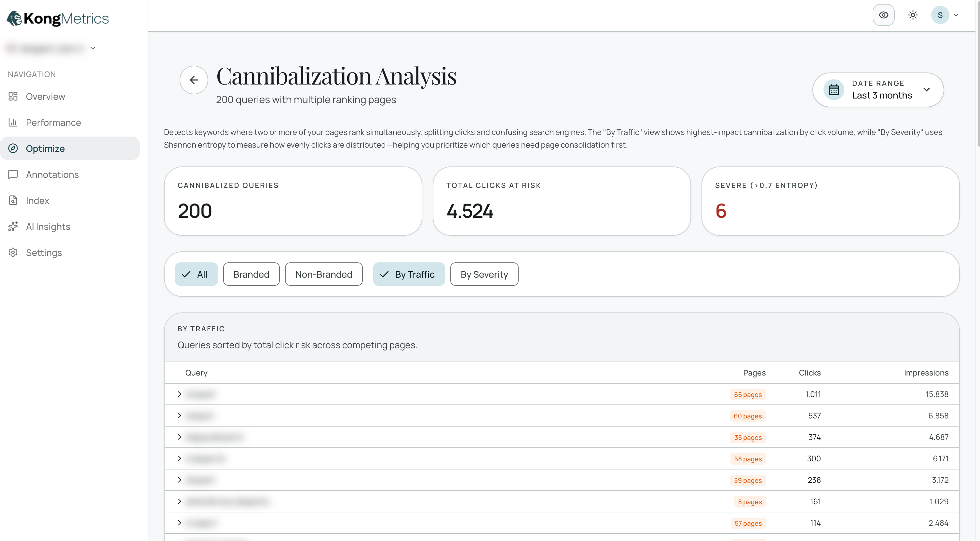Filter by Non-Branded queries
The width and height of the screenshot is (980, 541).
pyautogui.click(x=323, y=274)
